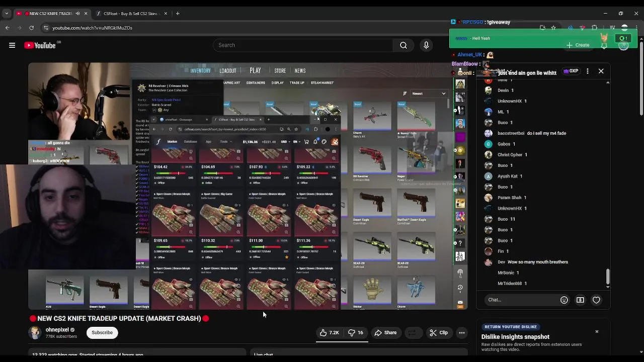Image resolution: width=644 pixels, height=362 pixels.
Task: Select PLAY tab in the stream
Action: [x=255, y=71]
